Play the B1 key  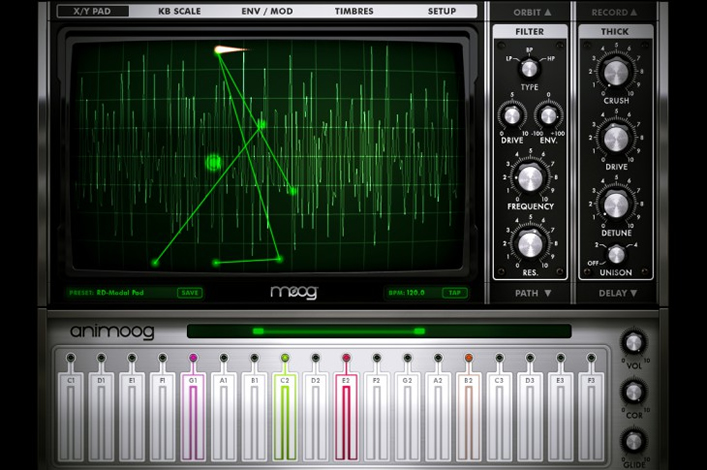pyautogui.click(x=254, y=417)
